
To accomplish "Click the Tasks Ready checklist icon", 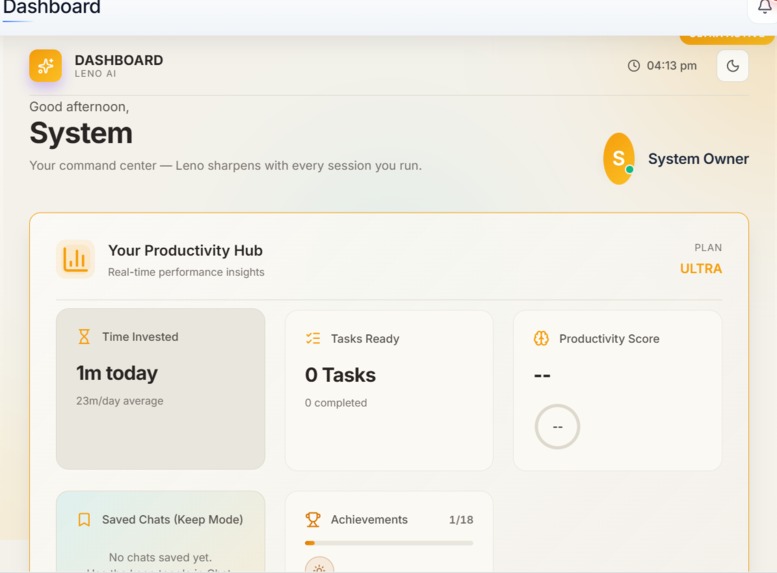I will pos(313,339).
